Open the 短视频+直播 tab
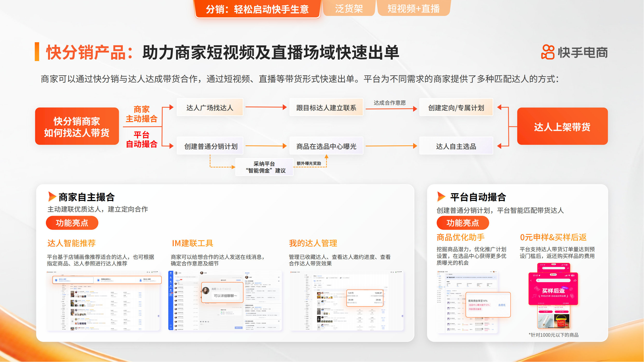 (414, 8)
